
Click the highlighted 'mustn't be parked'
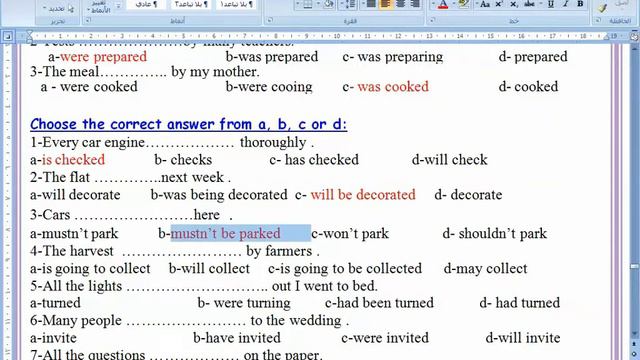click(x=225, y=233)
